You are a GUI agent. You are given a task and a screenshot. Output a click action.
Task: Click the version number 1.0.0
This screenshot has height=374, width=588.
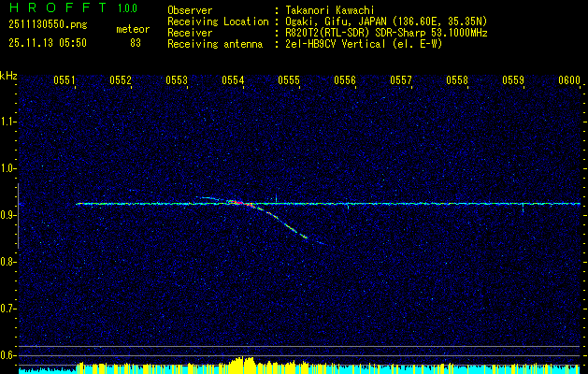tap(127, 7)
